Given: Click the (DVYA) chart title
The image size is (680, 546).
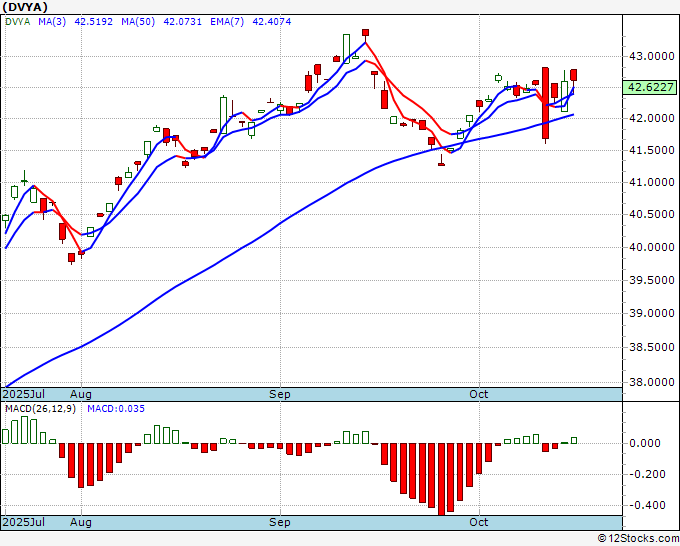Looking at the screenshot, I should click(25, 7).
